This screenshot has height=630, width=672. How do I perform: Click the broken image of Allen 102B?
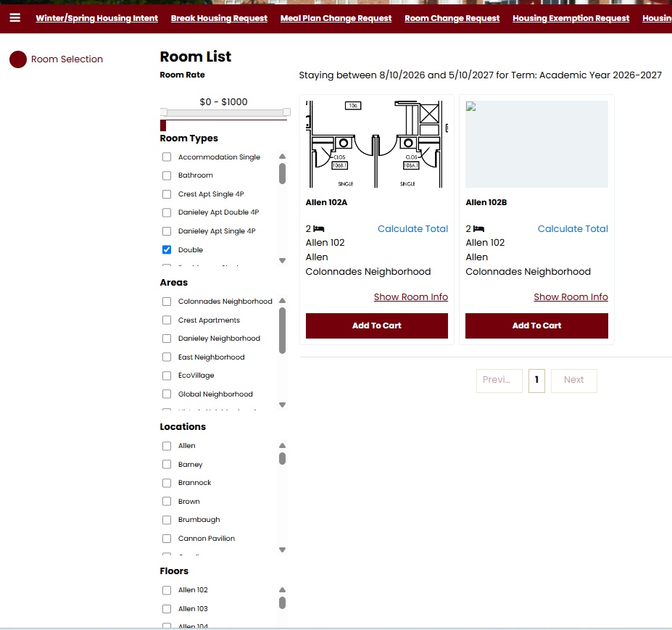click(x=536, y=144)
